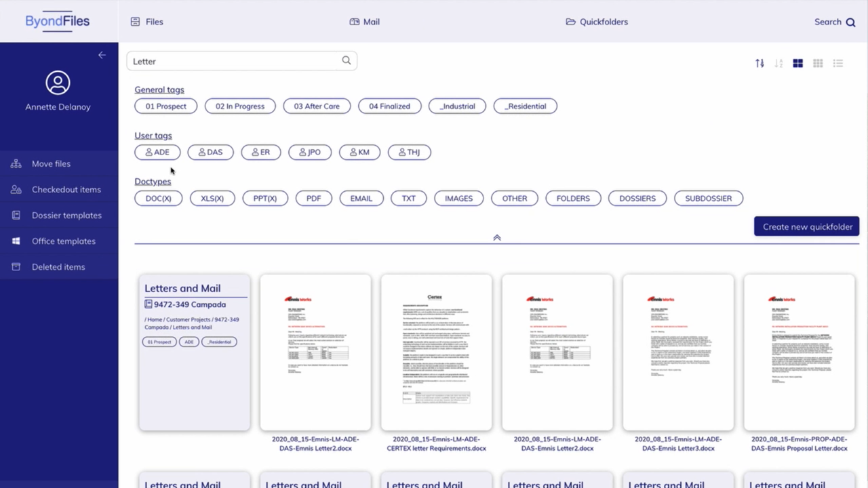
Task: Switch to list view
Action: (838, 63)
